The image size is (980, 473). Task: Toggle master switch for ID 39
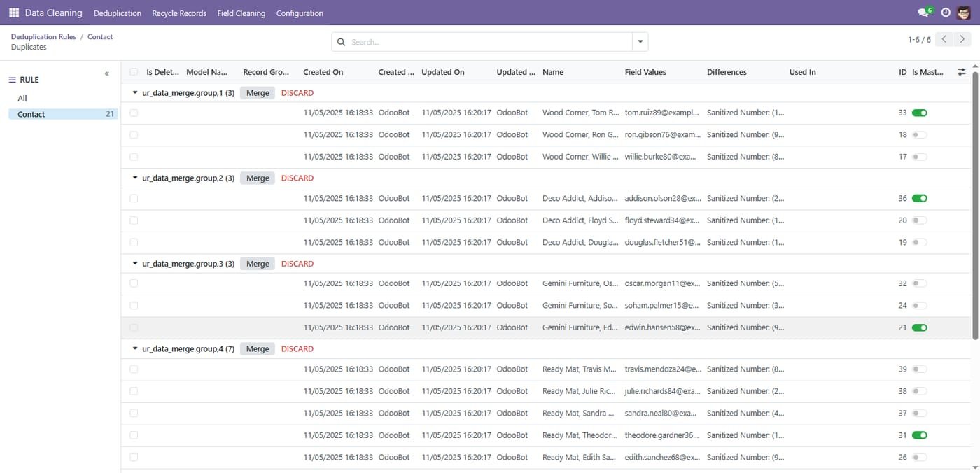coord(920,369)
